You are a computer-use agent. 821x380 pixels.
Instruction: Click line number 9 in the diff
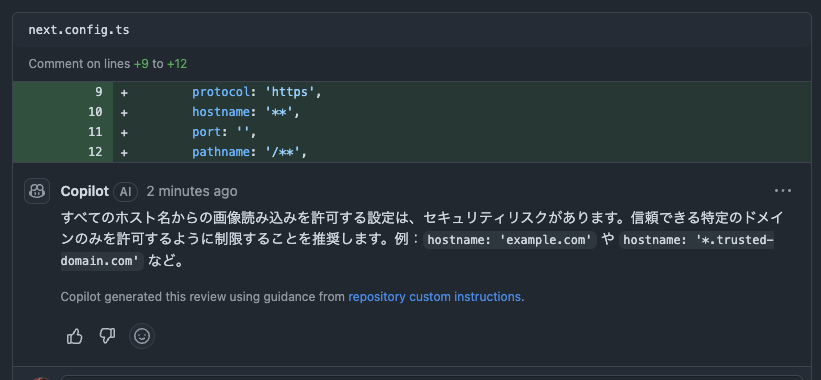[x=98, y=92]
